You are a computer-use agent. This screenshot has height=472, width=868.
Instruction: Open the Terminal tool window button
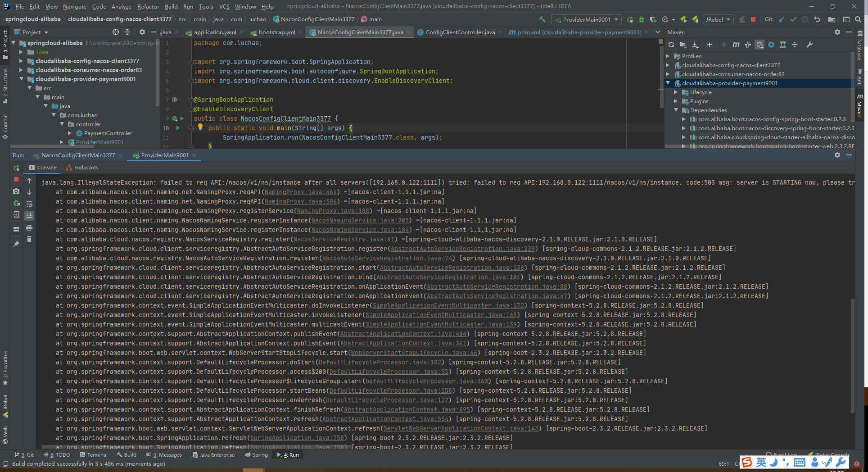[x=94, y=455]
